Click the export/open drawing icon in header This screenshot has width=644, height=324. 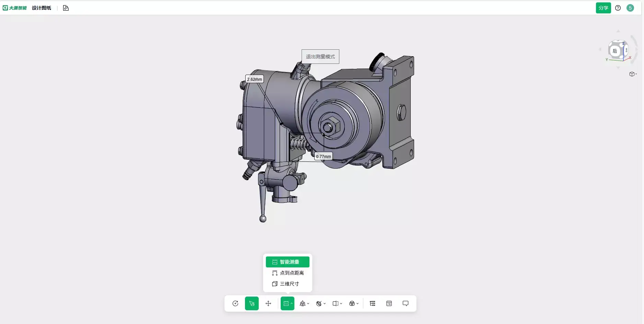pos(66,8)
